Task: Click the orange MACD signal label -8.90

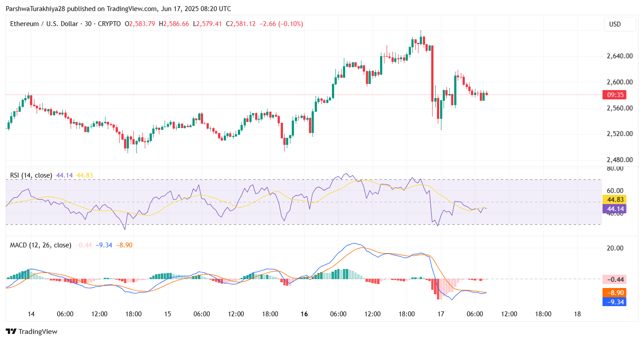Action: [x=615, y=292]
